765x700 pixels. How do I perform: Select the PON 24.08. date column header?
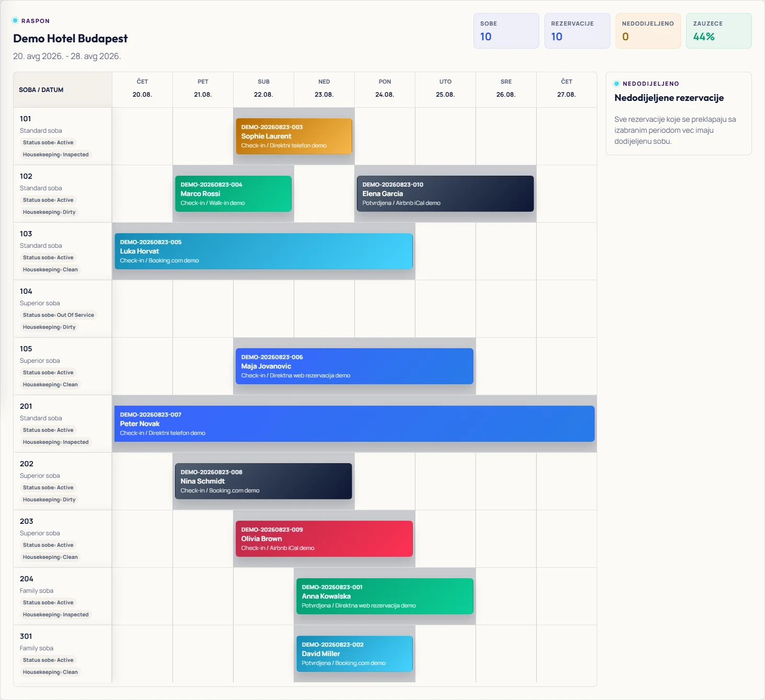(x=385, y=88)
